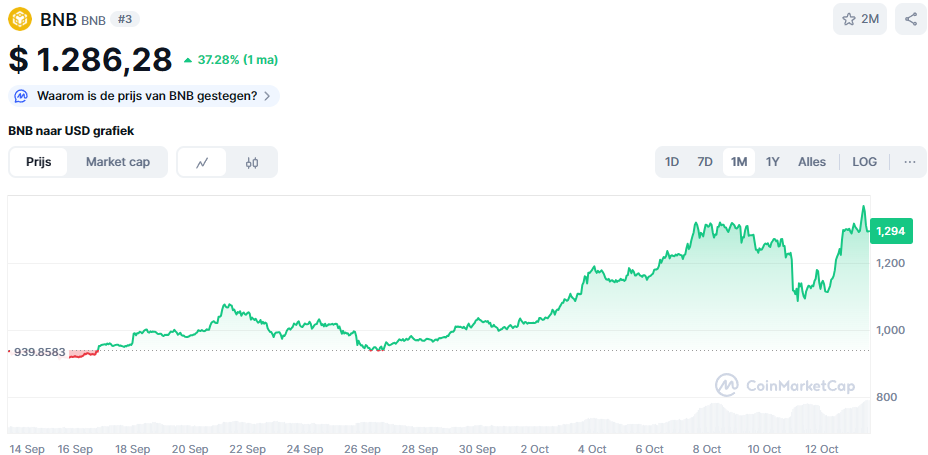The width and height of the screenshot is (928, 455).
Task: Click the AI insight icon beside Waarom question
Action: [x=22, y=96]
